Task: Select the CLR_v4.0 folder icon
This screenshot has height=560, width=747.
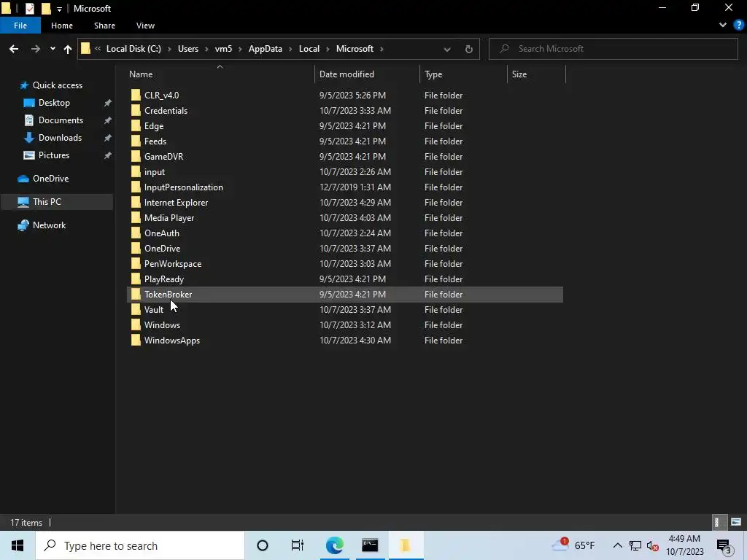Action: tap(136, 96)
